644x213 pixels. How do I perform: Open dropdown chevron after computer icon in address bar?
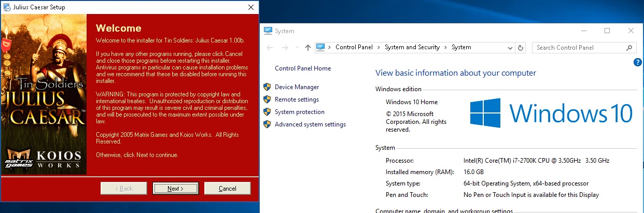pos(330,47)
